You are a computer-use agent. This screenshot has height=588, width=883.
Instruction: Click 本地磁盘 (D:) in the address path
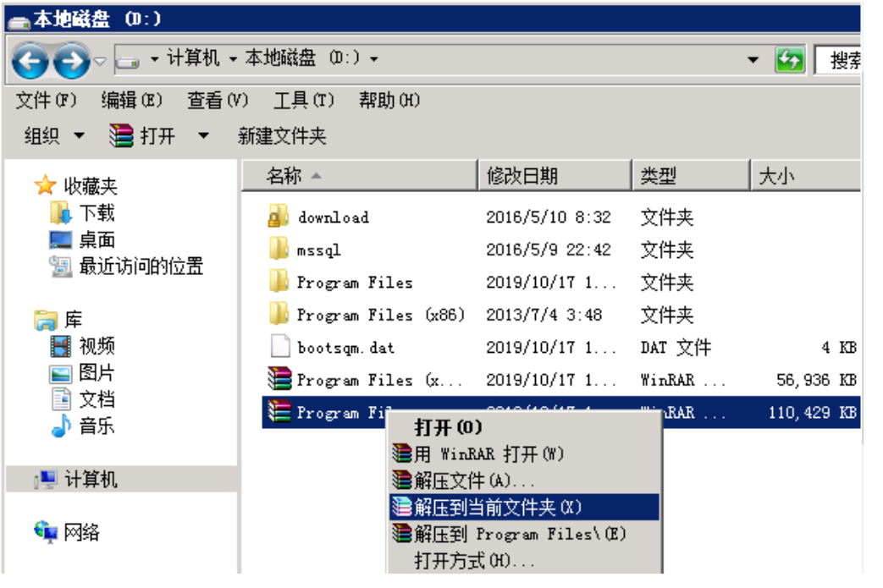[302, 58]
